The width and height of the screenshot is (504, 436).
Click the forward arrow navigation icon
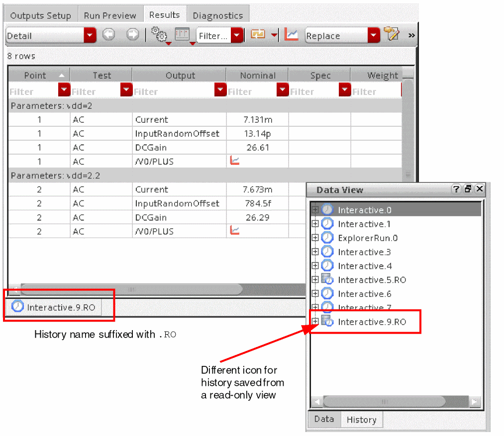click(x=132, y=35)
